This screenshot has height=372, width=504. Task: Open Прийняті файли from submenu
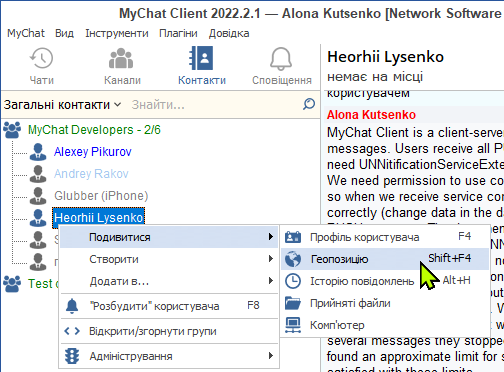pos(385,303)
